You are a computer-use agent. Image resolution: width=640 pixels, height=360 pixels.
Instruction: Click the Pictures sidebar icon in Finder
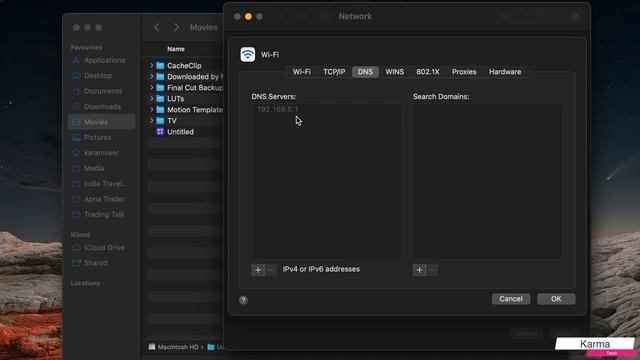[x=76, y=138]
